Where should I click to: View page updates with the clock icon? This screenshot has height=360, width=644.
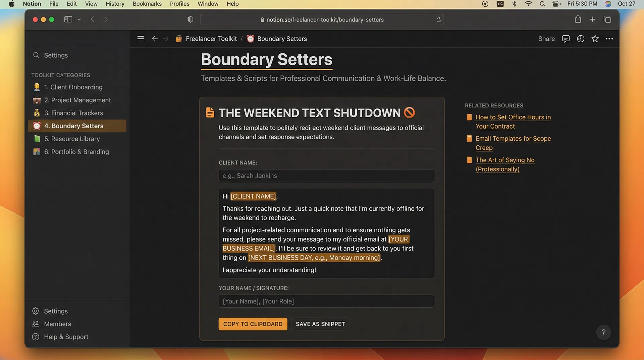point(581,39)
